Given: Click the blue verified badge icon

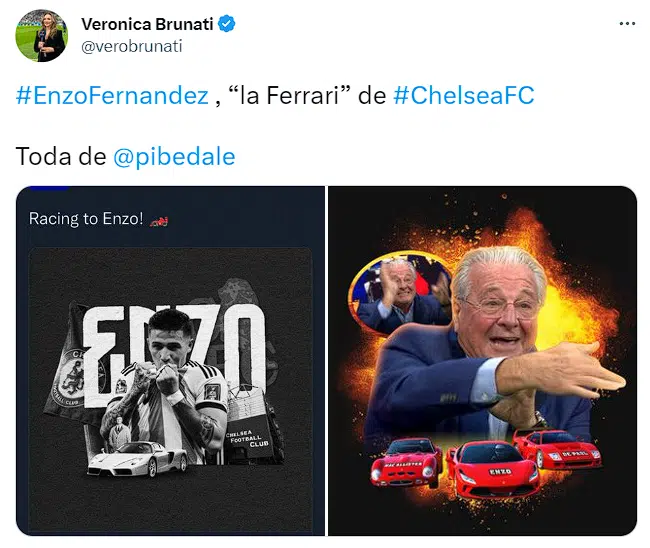Looking at the screenshot, I should (x=227, y=24).
